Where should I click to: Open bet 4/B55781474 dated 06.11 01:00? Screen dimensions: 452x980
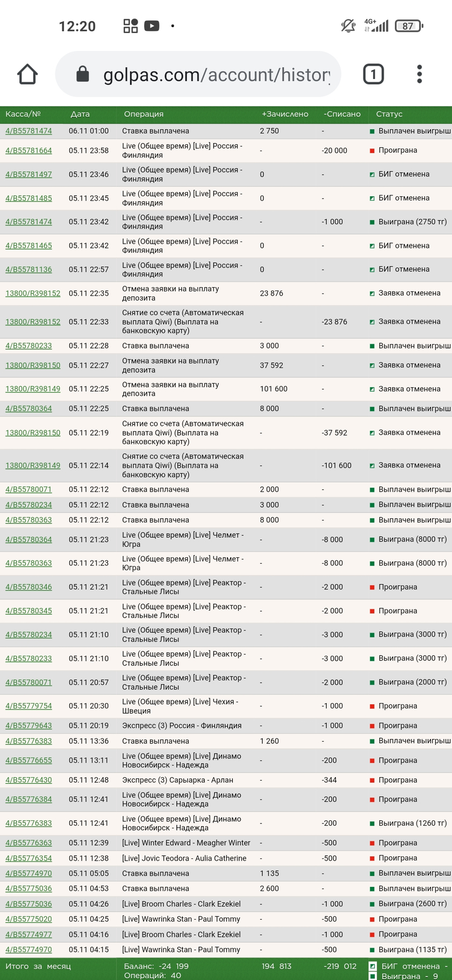tap(28, 131)
